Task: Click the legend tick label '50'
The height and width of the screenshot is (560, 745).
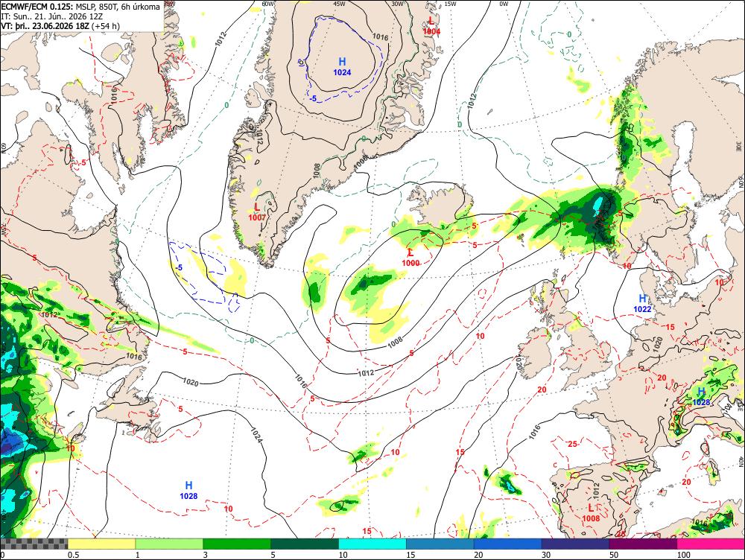Action: coord(614,555)
